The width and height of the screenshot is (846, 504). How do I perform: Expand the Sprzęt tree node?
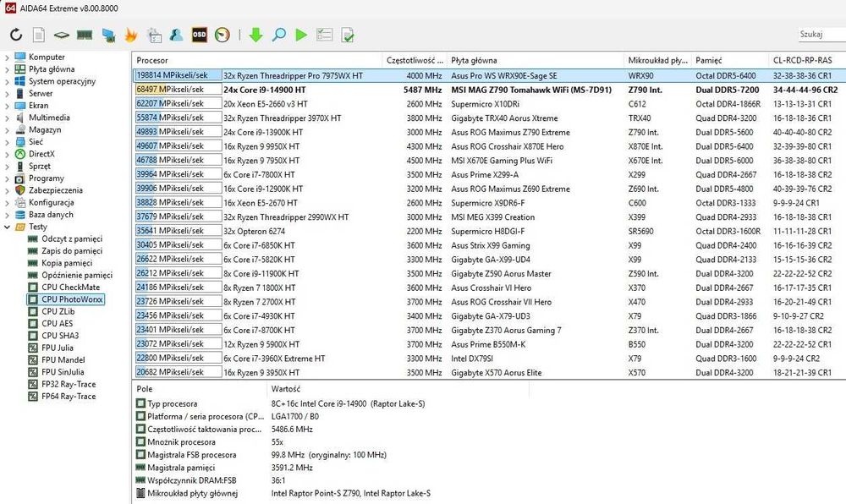[x=7, y=166]
